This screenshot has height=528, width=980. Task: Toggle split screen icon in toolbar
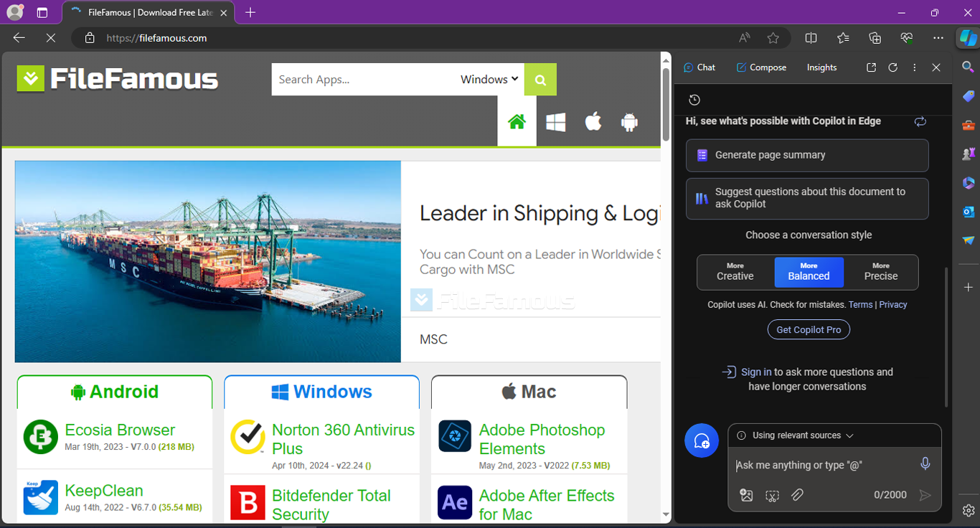click(x=811, y=38)
